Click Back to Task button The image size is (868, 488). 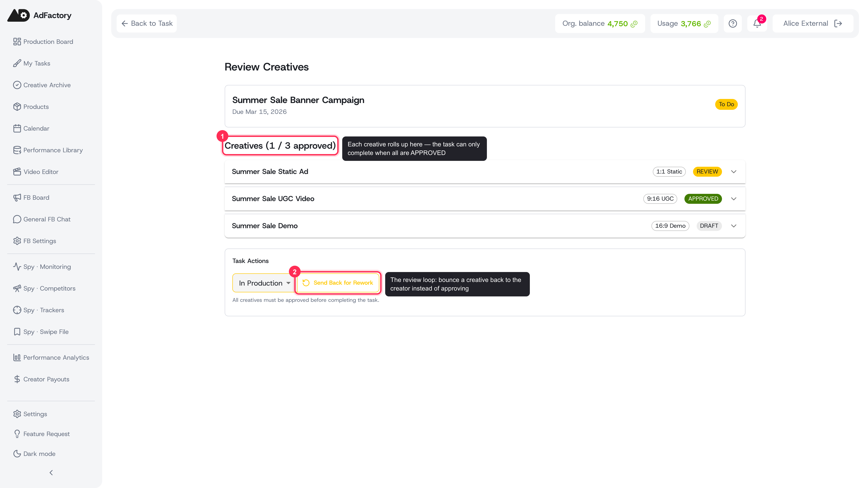[x=146, y=23]
